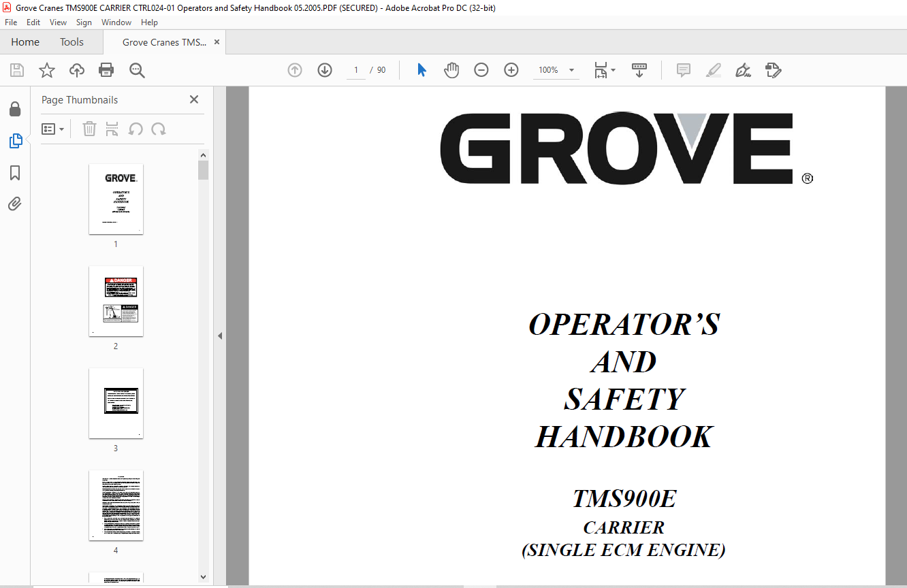Click the current page number field
The width and height of the screenshot is (907, 588).
(x=356, y=70)
